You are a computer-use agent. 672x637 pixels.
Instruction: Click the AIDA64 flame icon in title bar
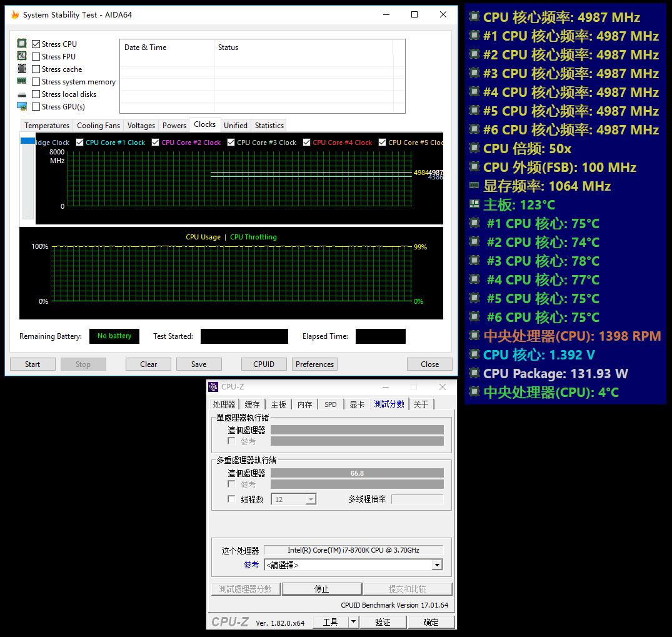point(15,14)
